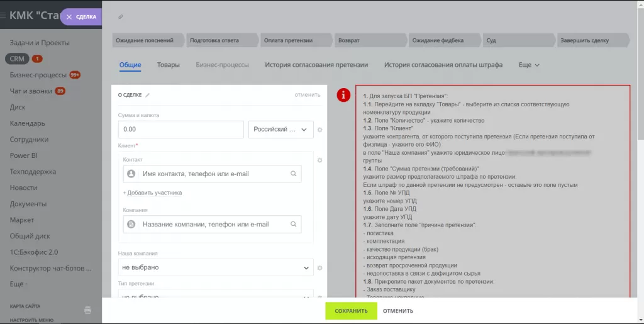
Task: Toggle the hamburger menu in the header
Action: pos(3,16)
